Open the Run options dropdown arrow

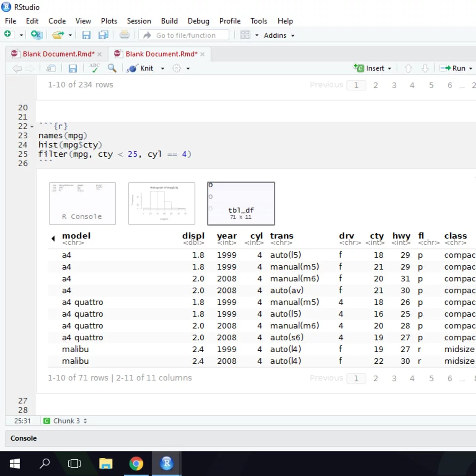pos(471,69)
